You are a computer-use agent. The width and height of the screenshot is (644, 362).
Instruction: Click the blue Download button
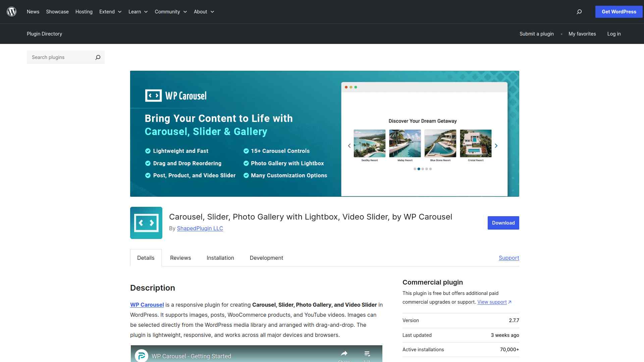pos(503,223)
